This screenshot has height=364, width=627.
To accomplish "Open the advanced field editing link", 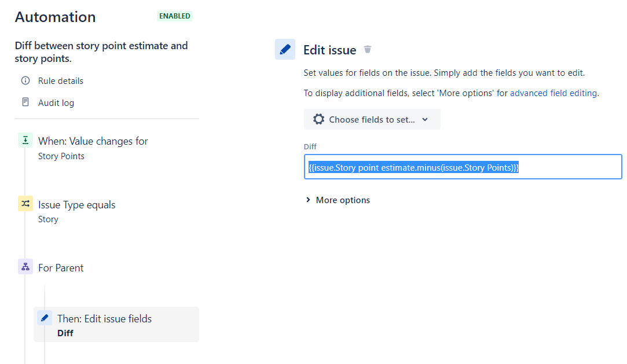I will (553, 93).
